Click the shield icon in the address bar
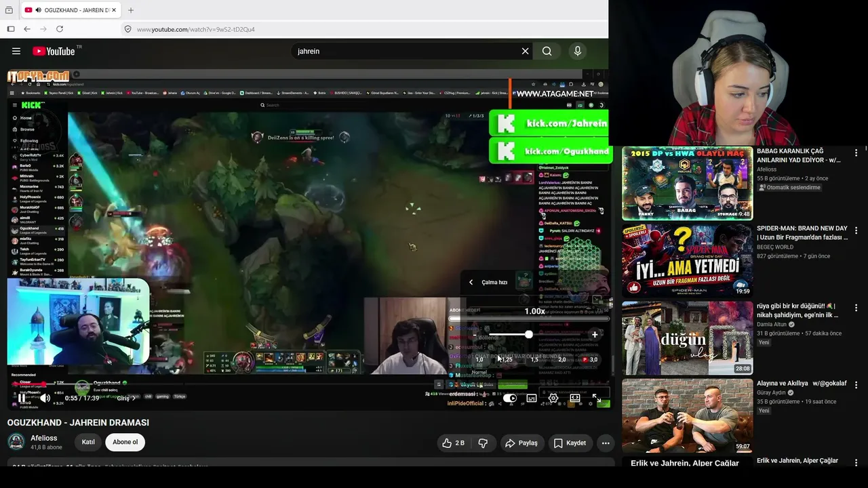 point(127,29)
